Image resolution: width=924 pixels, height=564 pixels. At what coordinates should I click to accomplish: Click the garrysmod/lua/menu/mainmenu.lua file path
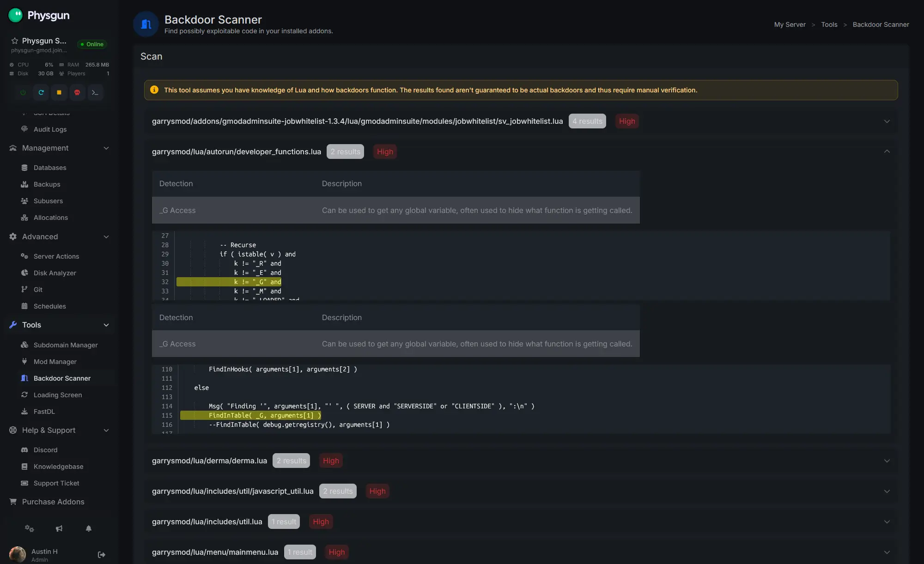click(215, 552)
